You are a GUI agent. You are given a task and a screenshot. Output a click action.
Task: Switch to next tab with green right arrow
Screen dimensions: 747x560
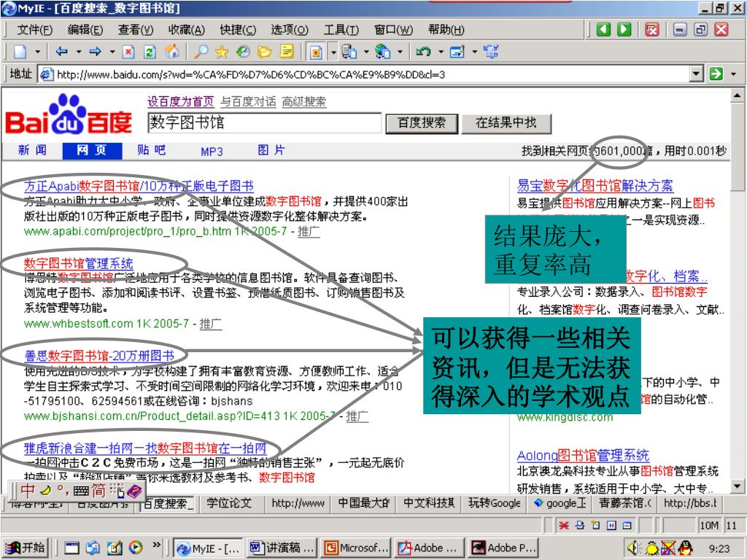click(624, 29)
